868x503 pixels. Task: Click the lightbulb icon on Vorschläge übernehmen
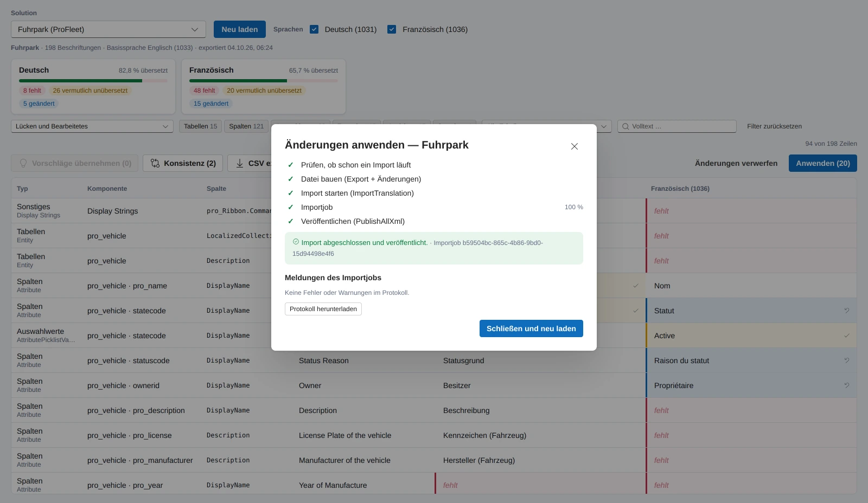[23, 163]
